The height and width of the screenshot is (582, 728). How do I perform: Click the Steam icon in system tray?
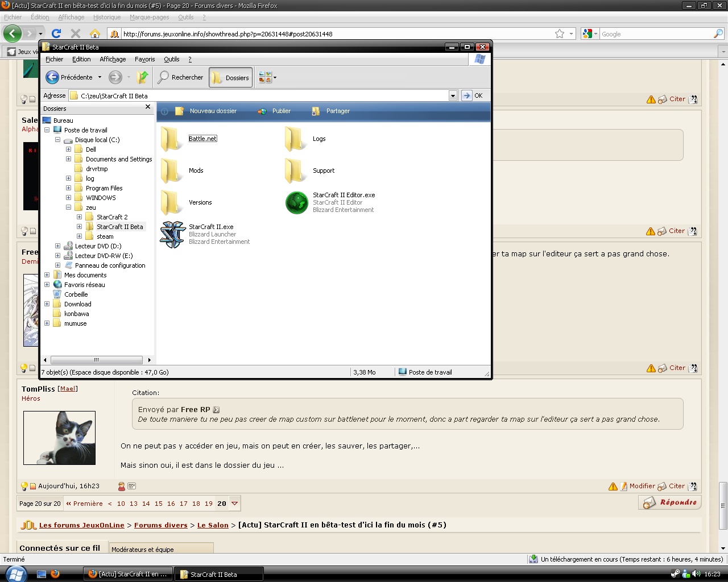(x=675, y=574)
